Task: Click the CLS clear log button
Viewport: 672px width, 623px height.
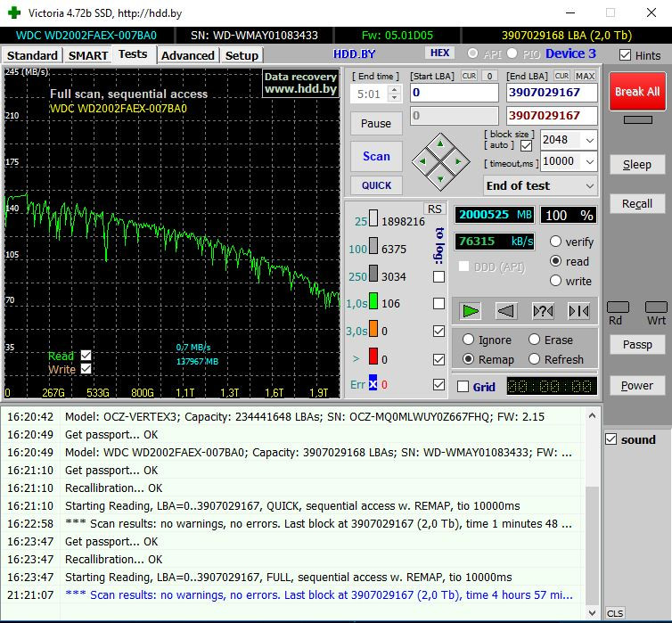Action: click(615, 613)
